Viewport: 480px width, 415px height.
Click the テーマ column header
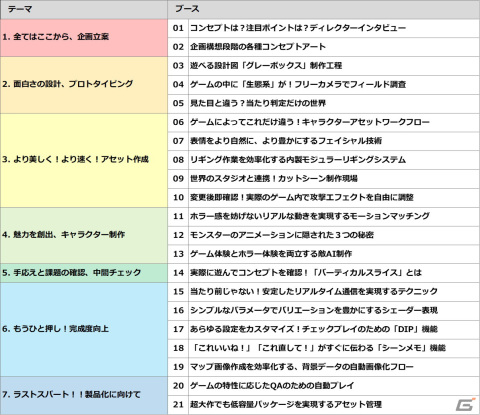coord(84,9)
